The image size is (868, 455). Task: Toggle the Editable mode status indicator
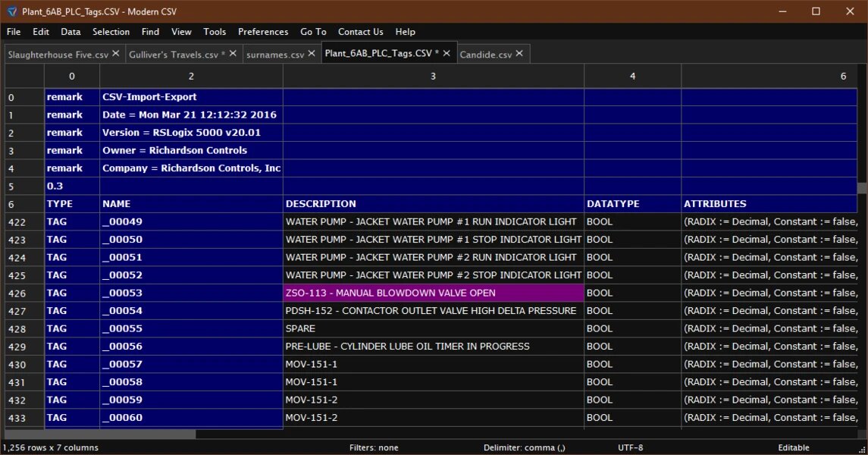(x=793, y=448)
